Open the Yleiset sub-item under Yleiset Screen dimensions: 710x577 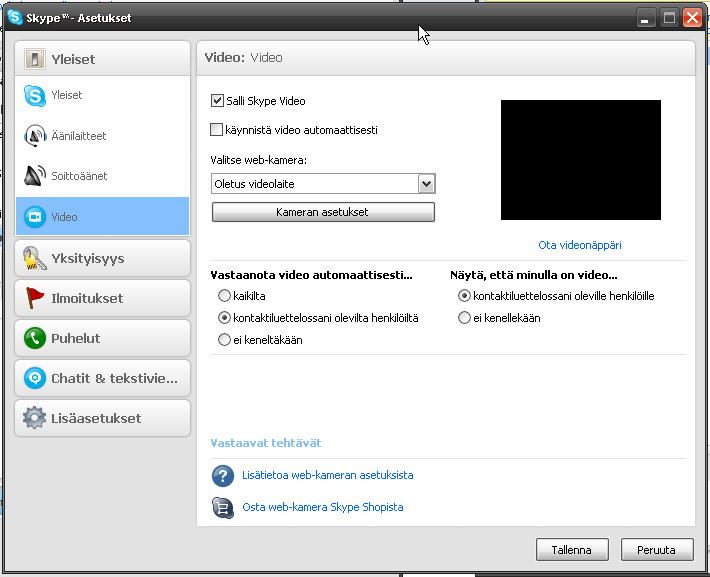[102, 96]
